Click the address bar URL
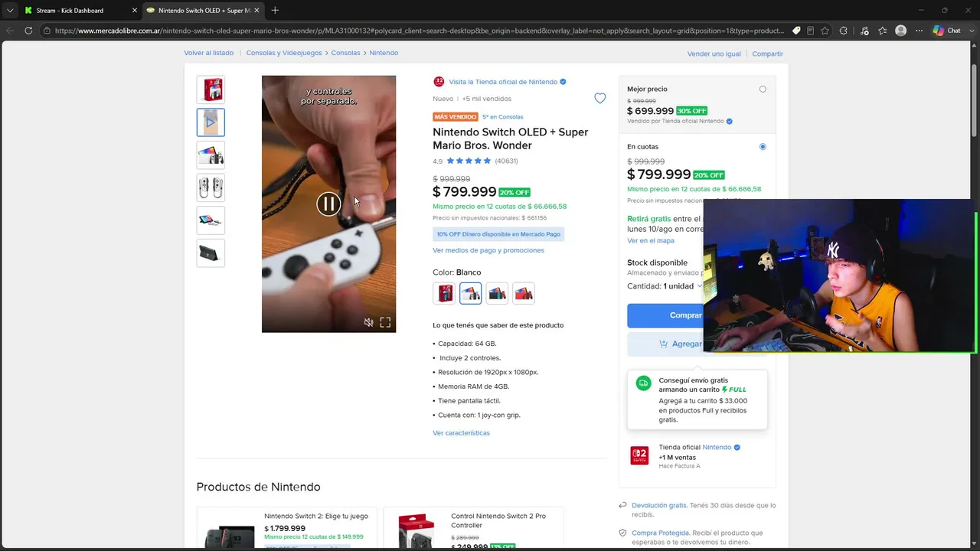 point(420,31)
